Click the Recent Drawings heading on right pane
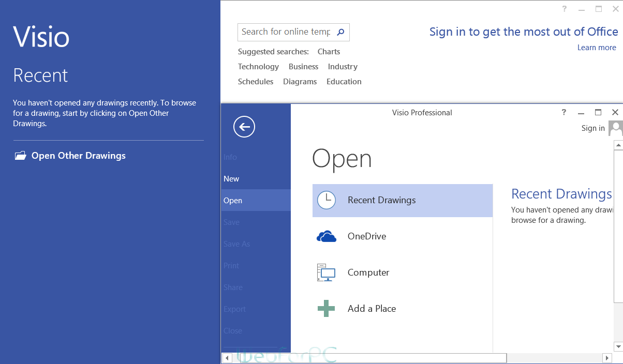The width and height of the screenshot is (623, 364). 561,194
